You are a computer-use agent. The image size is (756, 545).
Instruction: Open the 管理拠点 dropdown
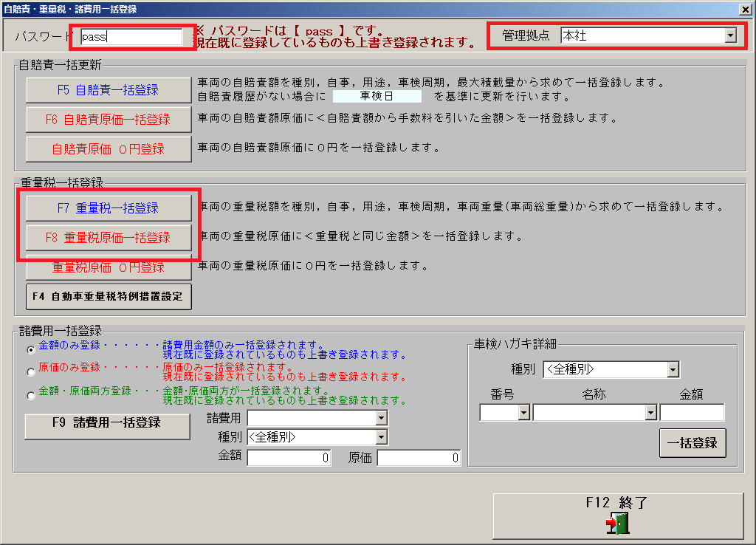tap(730, 35)
